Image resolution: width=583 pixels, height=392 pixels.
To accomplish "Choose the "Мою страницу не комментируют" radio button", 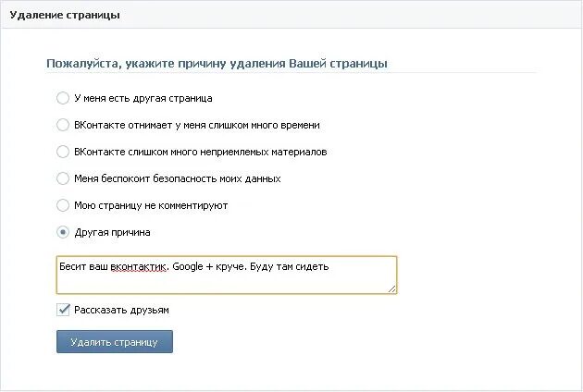I will (x=63, y=205).
